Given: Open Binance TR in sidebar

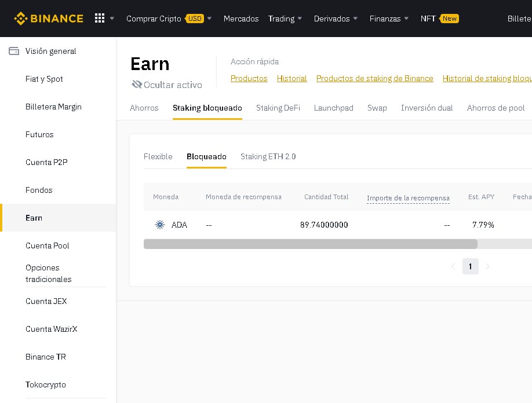Looking at the screenshot, I should (46, 357).
